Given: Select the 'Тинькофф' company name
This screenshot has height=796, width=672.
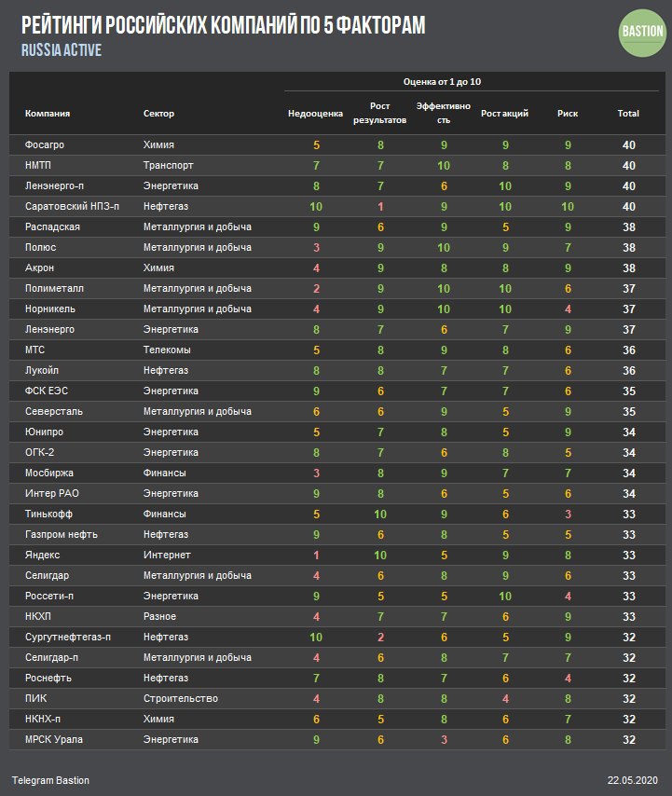Looking at the screenshot, I should pos(48,514).
